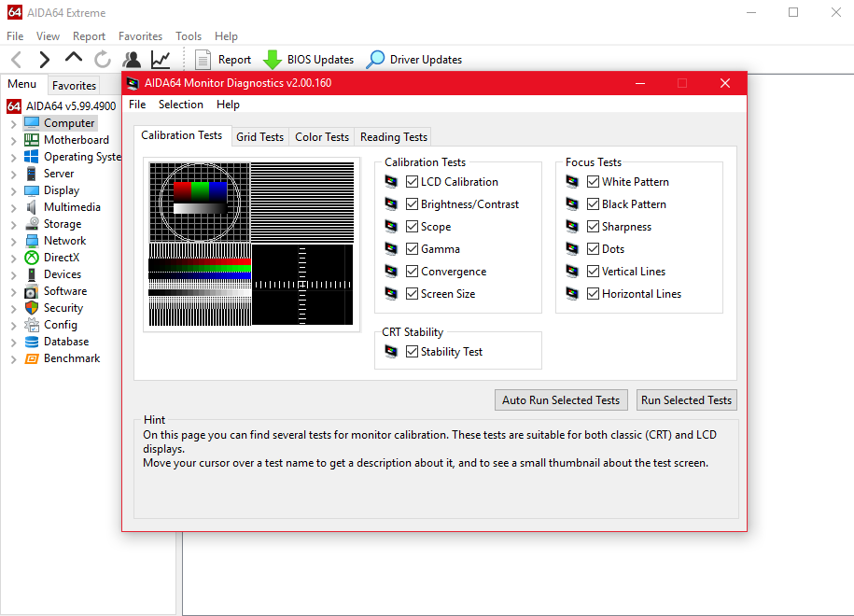This screenshot has width=854, height=616.
Task: Click the Storage drive icon
Action: tap(32, 224)
